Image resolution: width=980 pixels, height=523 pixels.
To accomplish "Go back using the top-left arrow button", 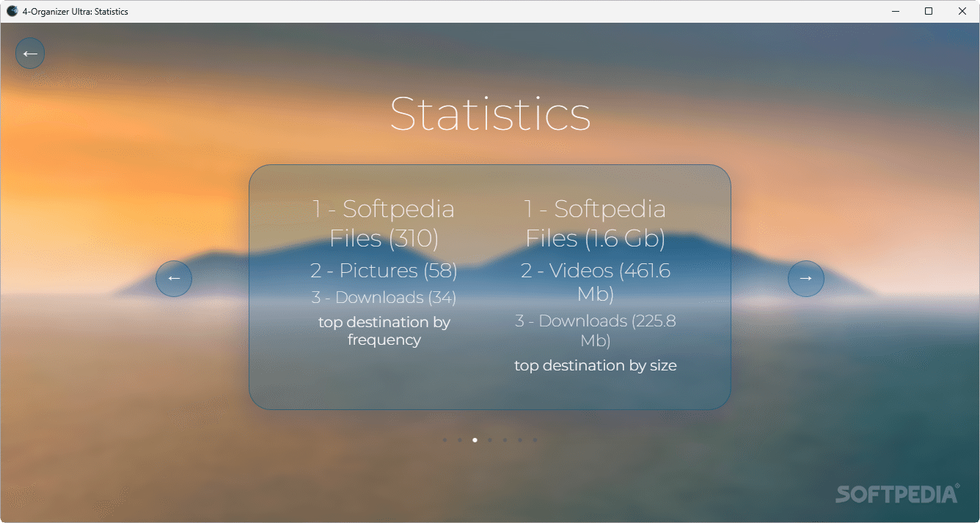I will tap(30, 54).
